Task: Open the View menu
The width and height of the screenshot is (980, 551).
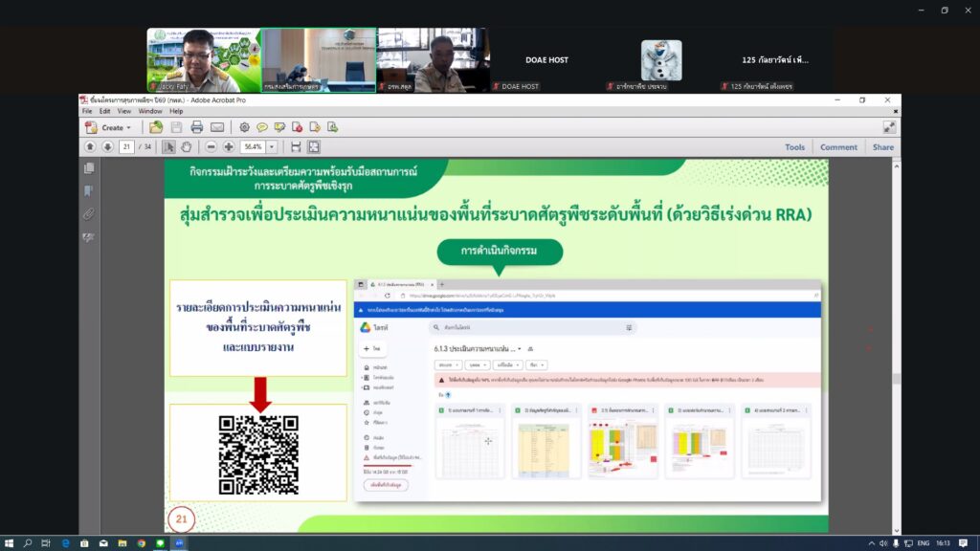Action: [122, 111]
